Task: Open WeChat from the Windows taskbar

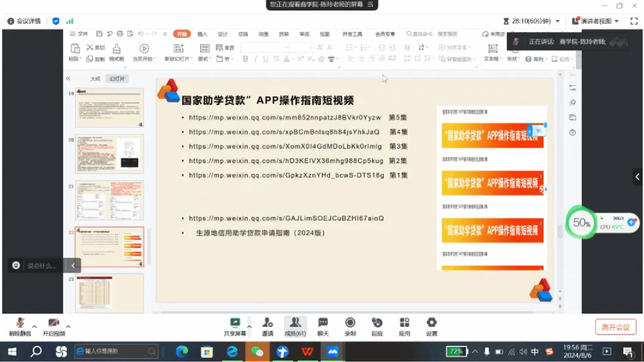Action: [257, 352]
